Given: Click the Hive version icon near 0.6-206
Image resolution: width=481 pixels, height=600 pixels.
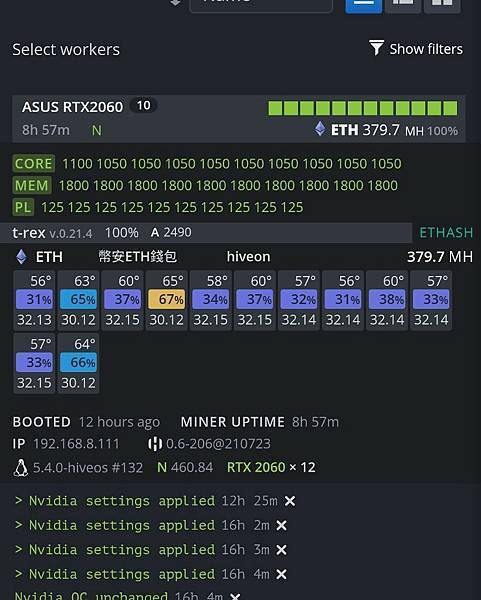Looking at the screenshot, I should pyautogui.click(x=155, y=444).
